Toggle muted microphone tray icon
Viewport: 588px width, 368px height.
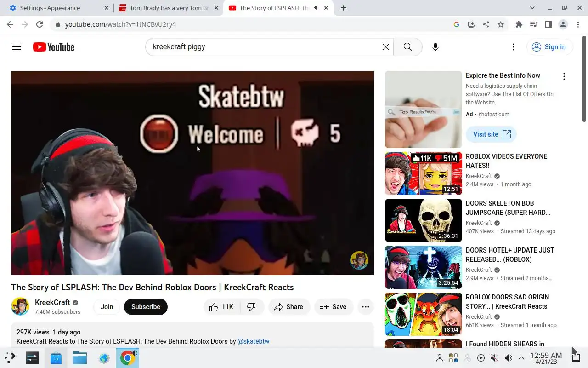coord(495,358)
